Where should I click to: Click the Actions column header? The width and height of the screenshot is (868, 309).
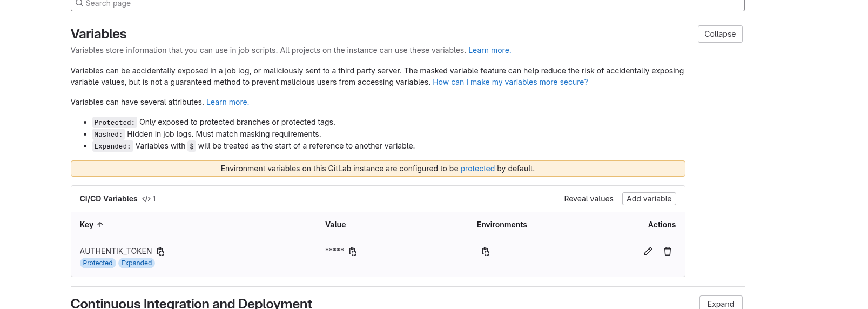coord(662,225)
